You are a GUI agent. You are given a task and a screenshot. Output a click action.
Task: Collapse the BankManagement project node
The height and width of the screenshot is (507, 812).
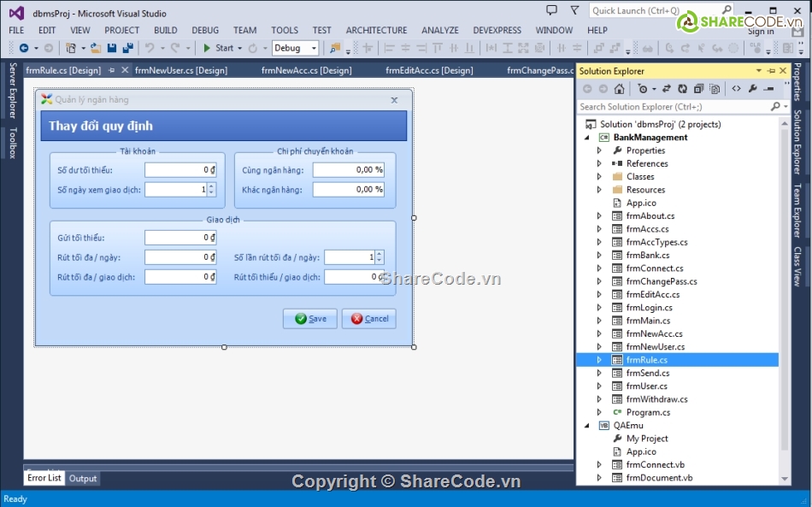click(x=586, y=138)
